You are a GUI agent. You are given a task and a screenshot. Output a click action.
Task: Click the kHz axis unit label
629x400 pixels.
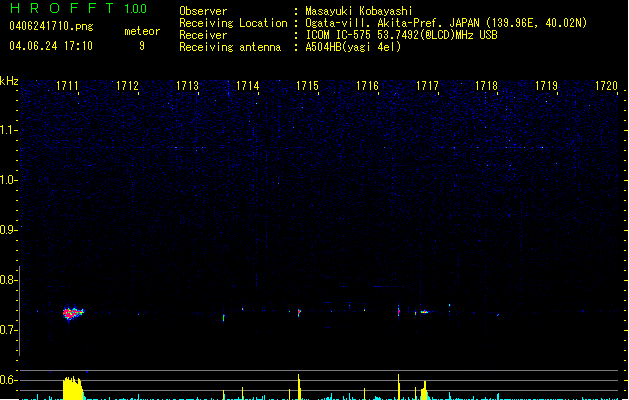pos(9,81)
